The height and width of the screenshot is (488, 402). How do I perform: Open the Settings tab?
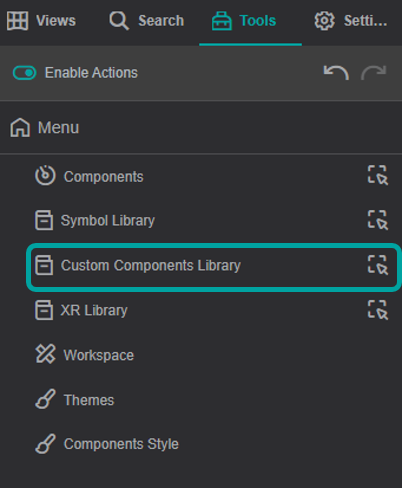pos(351,21)
